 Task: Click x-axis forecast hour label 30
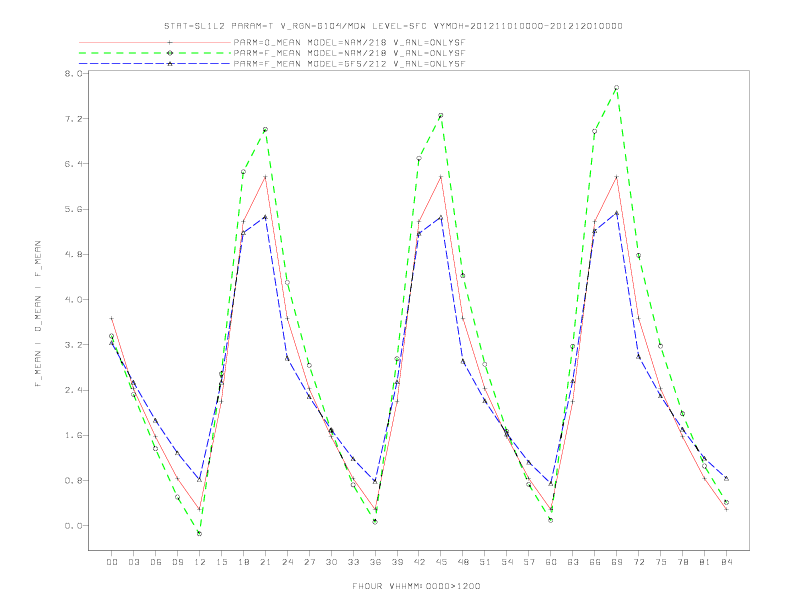331,562
